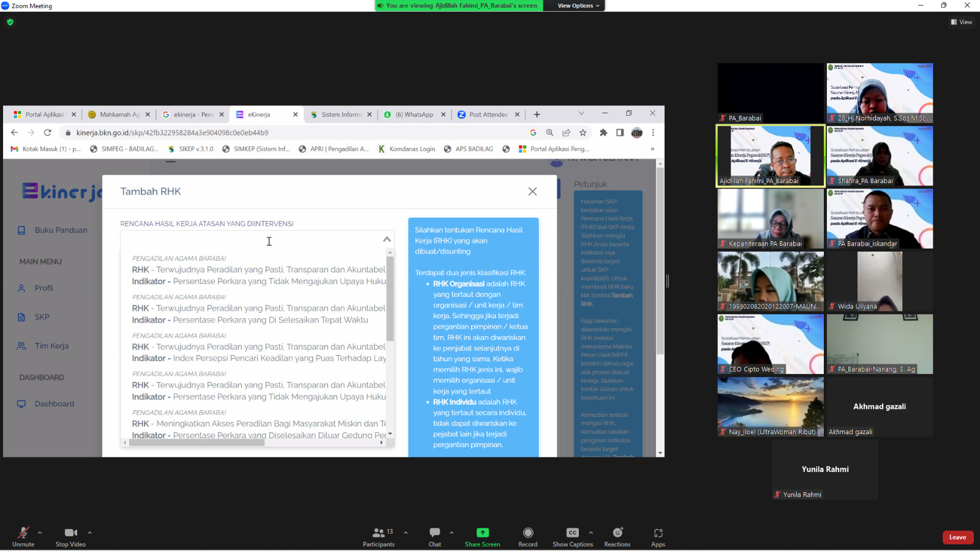Open the Reactions menu
Viewport: 980px width, 551px height.
pyautogui.click(x=617, y=533)
